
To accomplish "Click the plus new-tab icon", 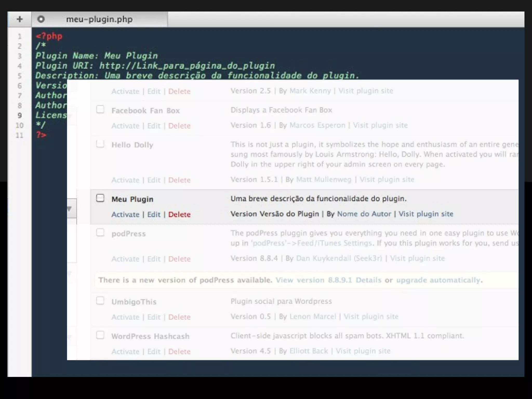I will [x=19, y=19].
